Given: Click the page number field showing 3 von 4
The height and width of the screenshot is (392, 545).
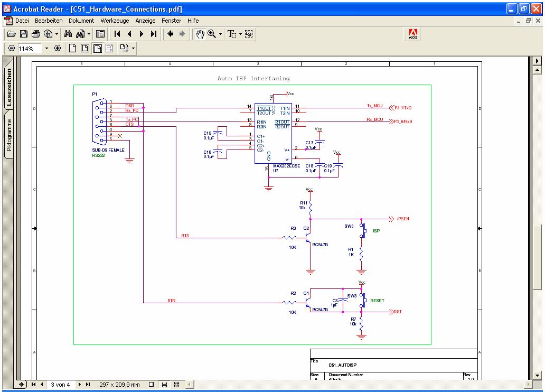Looking at the screenshot, I should point(60,385).
